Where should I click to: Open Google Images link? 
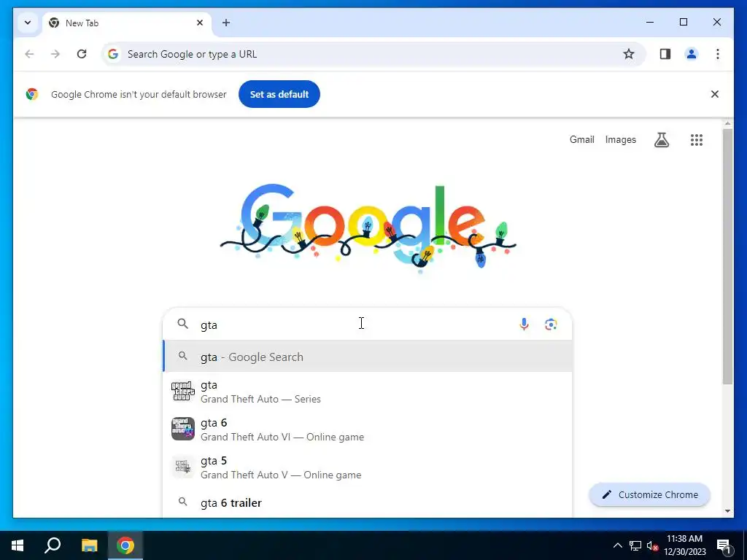coord(620,139)
